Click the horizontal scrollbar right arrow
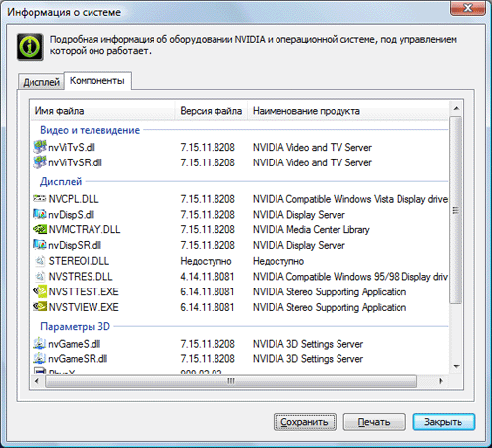492x448 pixels. [441, 381]
